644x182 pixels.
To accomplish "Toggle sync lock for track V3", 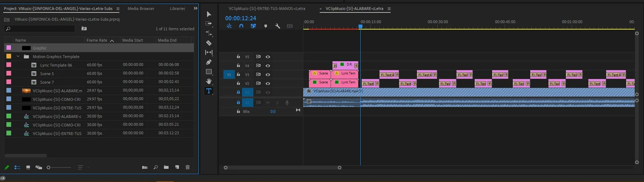I will (258, 74).
